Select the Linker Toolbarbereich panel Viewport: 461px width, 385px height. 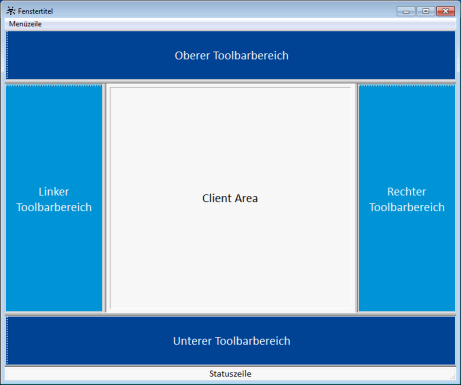point(54,199)
